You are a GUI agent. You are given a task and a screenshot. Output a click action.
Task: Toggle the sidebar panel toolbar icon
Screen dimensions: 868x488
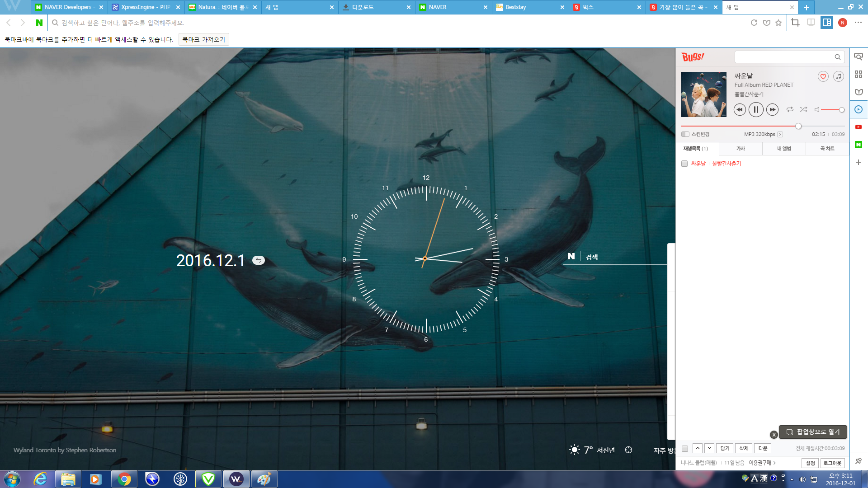point(827,23)
